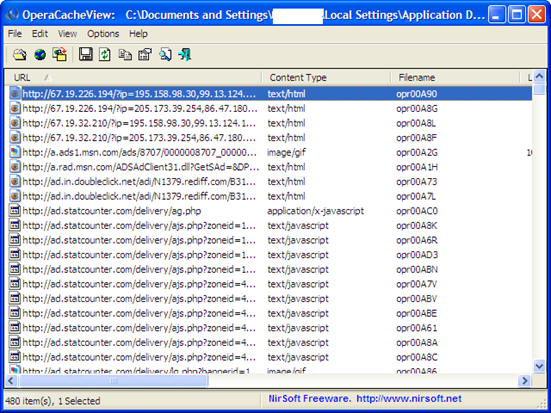551x413 pixels.
Task: Click vertical scrollbar down arrow
Action: [x=539, y=366]
